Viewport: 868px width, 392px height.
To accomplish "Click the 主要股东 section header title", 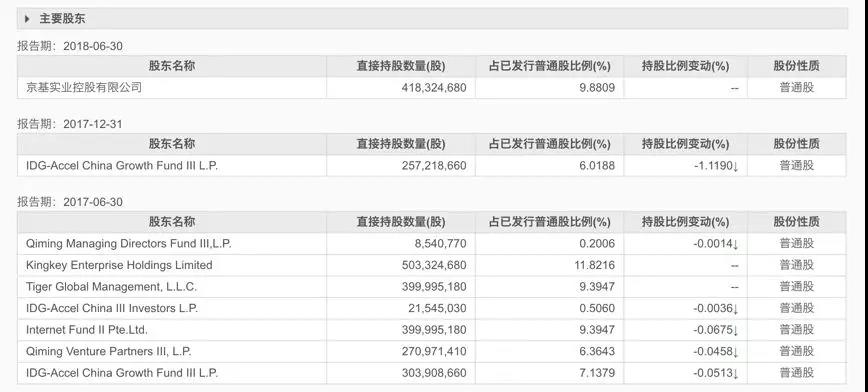I will [62, 19].
